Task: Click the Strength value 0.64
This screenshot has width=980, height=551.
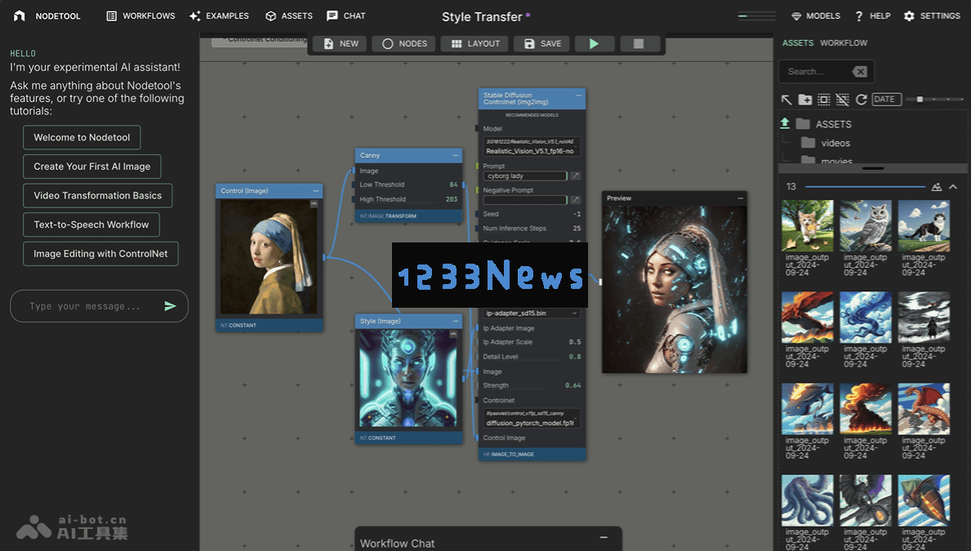Action: (573, 385)
